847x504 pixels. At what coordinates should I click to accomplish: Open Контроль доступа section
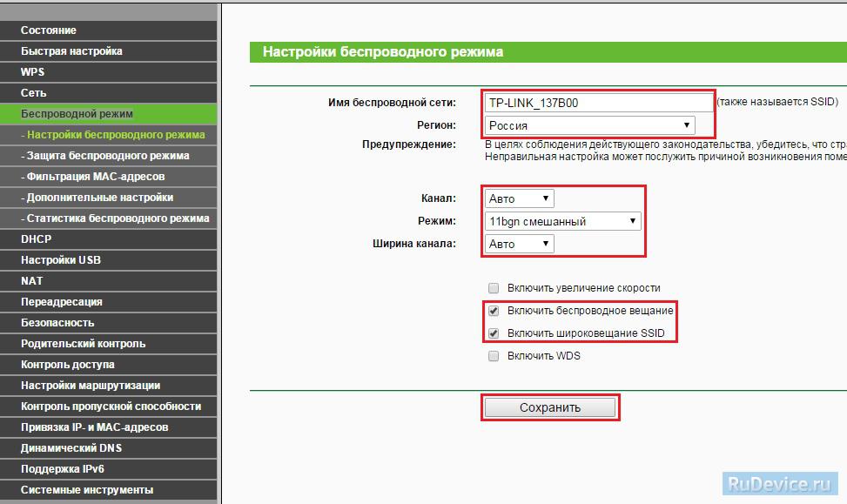click(108, 365)
